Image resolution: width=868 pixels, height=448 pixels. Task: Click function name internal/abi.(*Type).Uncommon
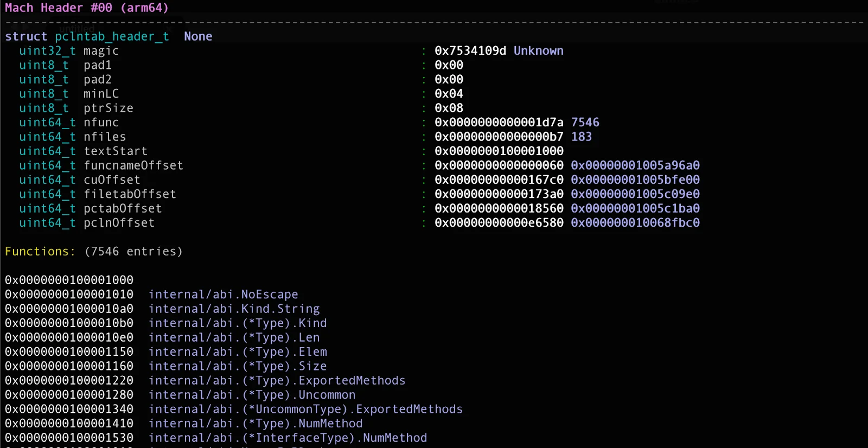point(252,395)
